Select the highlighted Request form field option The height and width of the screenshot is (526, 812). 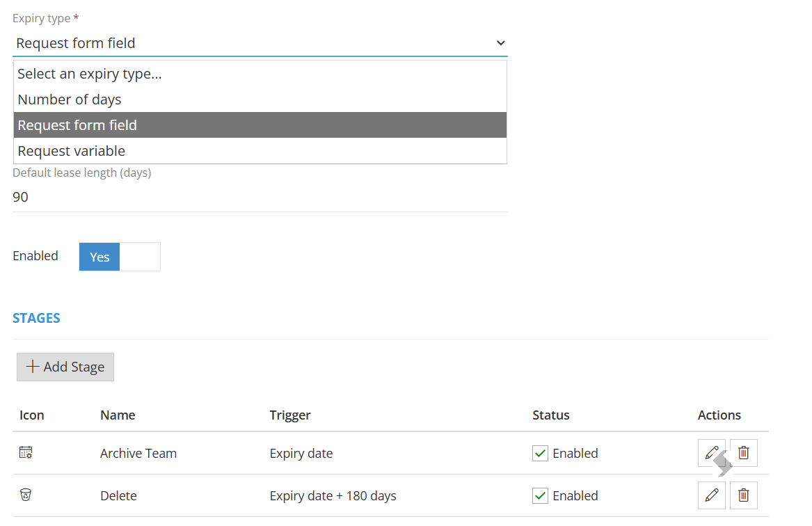pyautogui.click(x=260, y=125)
